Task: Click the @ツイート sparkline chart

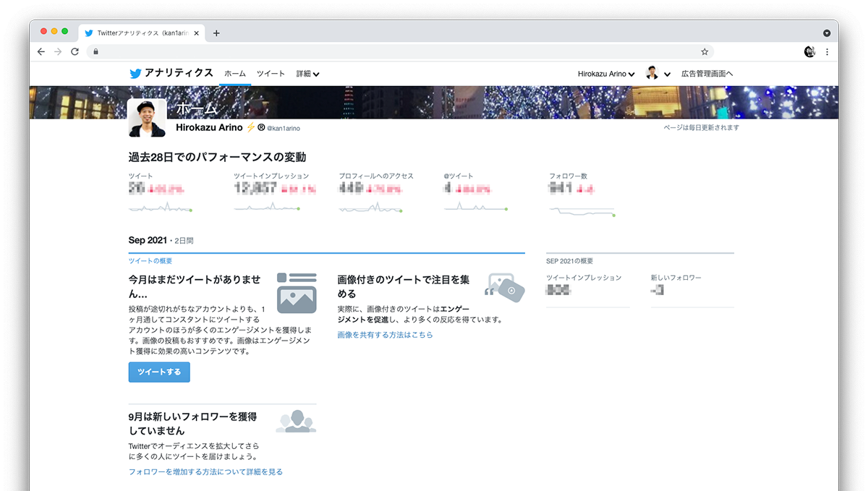Action: pos(476,208)
